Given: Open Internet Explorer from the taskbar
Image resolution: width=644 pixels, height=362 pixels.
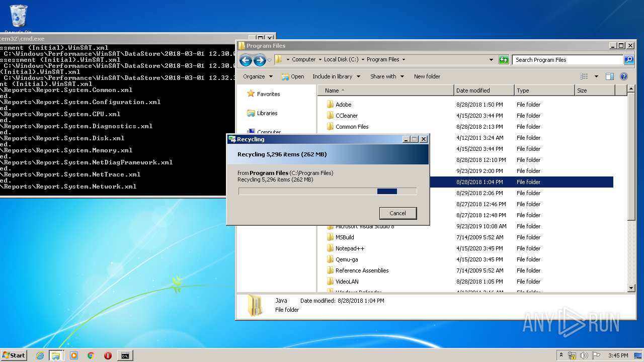Looking at the screenshot, I should pos(40,355).
